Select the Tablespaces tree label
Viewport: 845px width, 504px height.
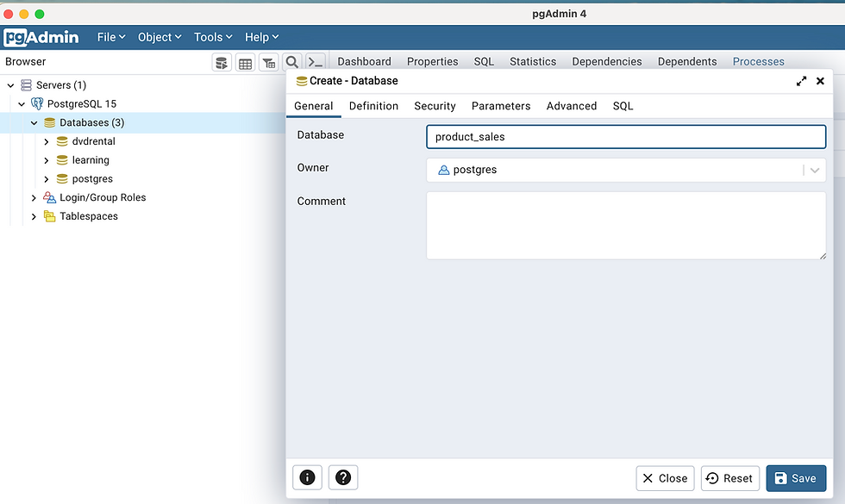point(89,216)
